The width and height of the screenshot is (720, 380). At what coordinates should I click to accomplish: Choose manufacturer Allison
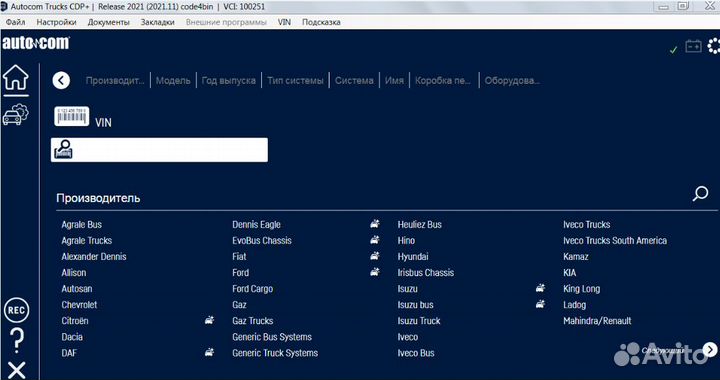pyautogui.click(x=74, y=273)
